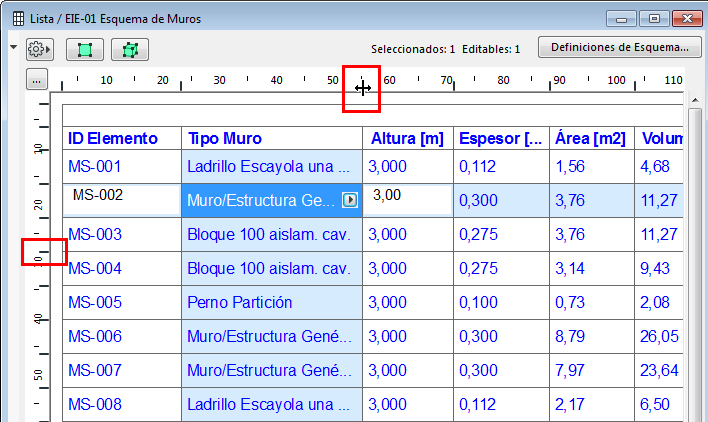Click area value 7,97 in MS-007 row
708x422 pixels.
coord(592,371)
